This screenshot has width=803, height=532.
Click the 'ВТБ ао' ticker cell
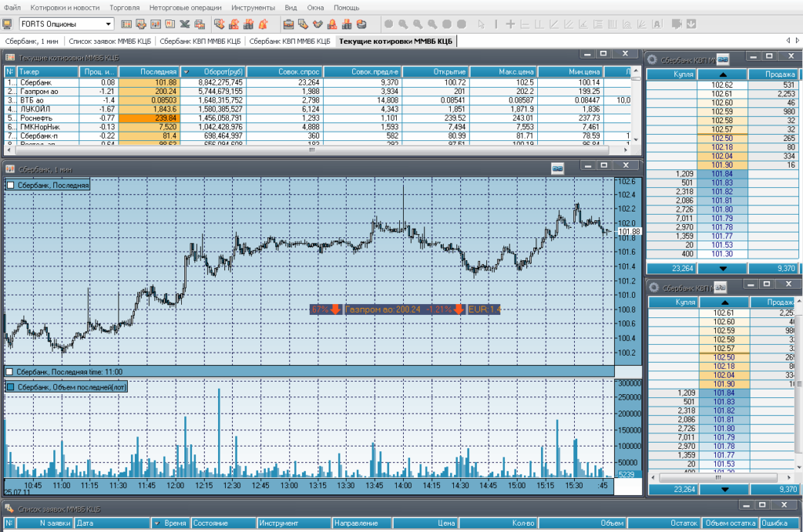tap(48, 100)
